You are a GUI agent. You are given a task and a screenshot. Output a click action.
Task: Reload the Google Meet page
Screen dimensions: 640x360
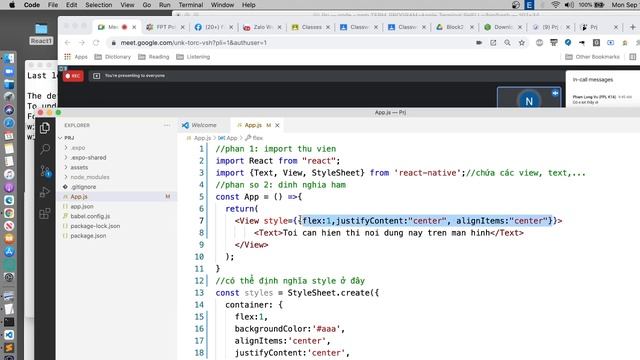coord(96,42)
